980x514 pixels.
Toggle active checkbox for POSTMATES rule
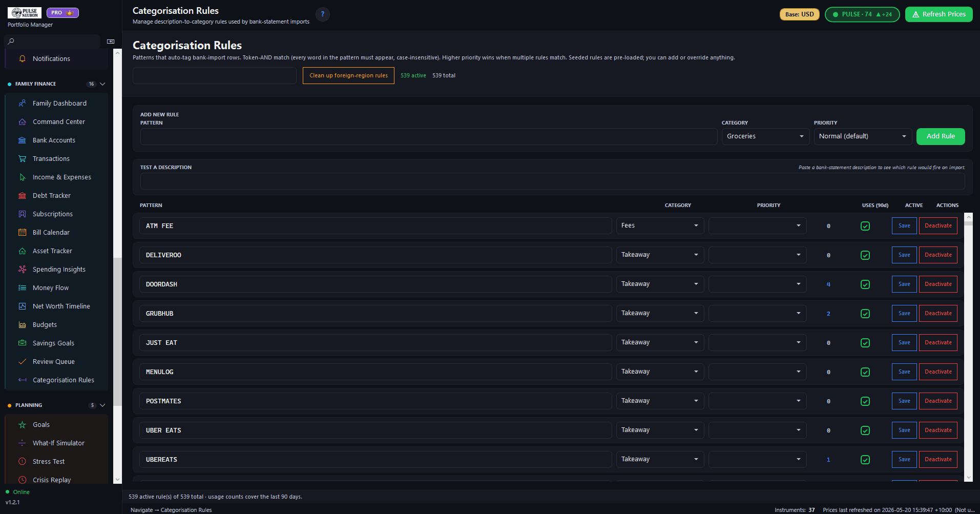(865, 401)
